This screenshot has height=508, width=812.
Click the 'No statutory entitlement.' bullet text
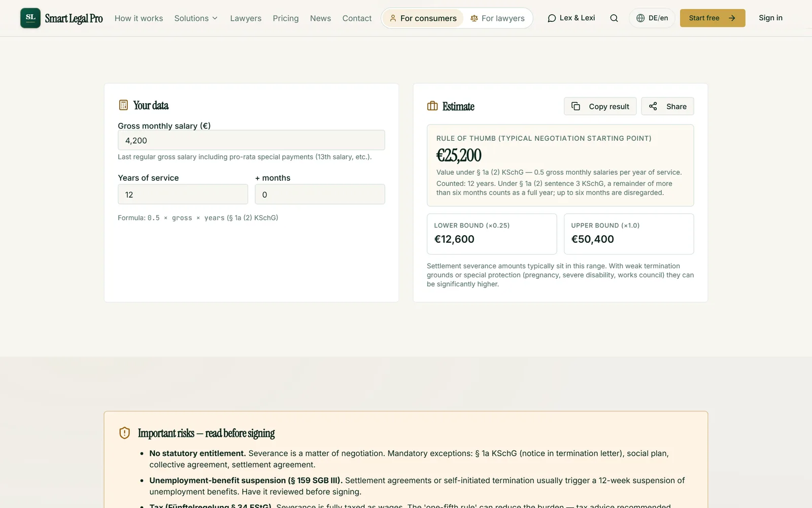[197, 453]
